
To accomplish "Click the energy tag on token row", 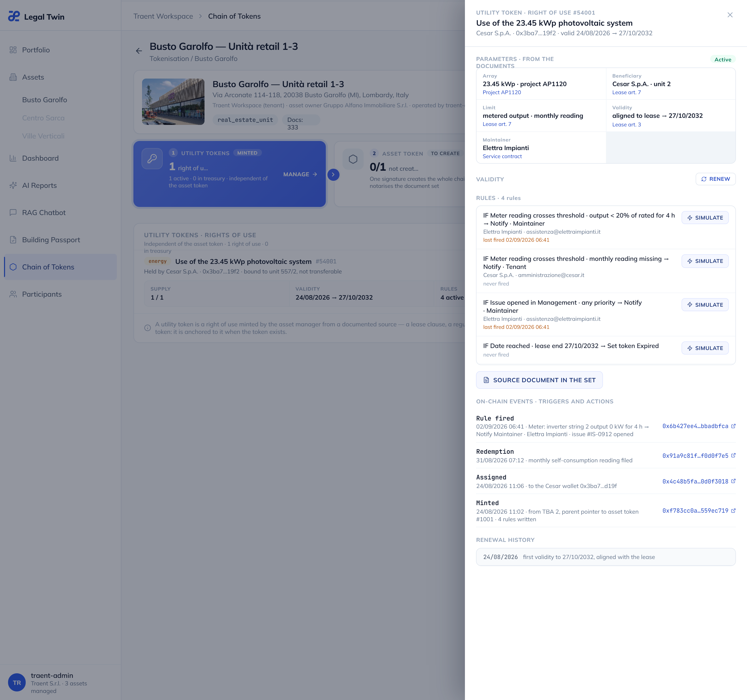I will (157, 261).
